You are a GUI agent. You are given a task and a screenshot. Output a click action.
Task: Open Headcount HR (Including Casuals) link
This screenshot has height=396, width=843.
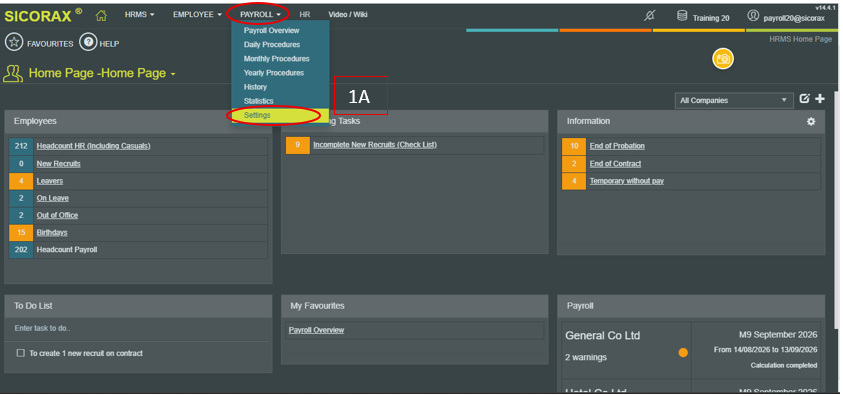[94, 146]
